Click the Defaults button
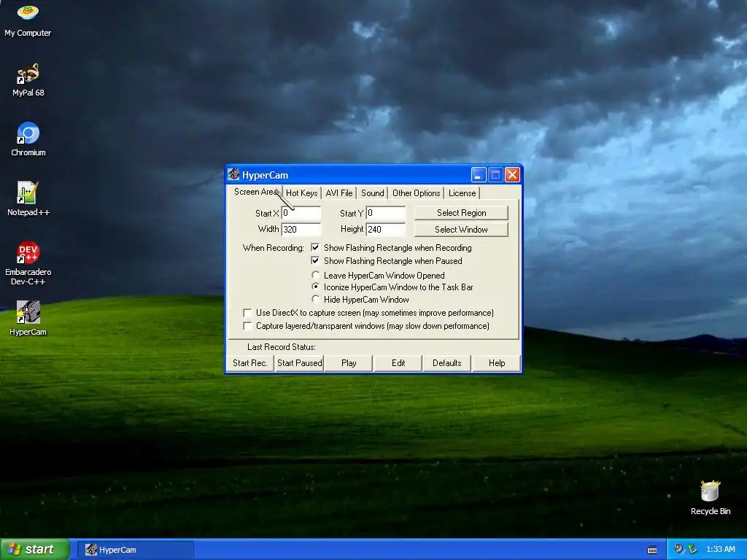The image size is (747, 560). click(x=447, y=363)
